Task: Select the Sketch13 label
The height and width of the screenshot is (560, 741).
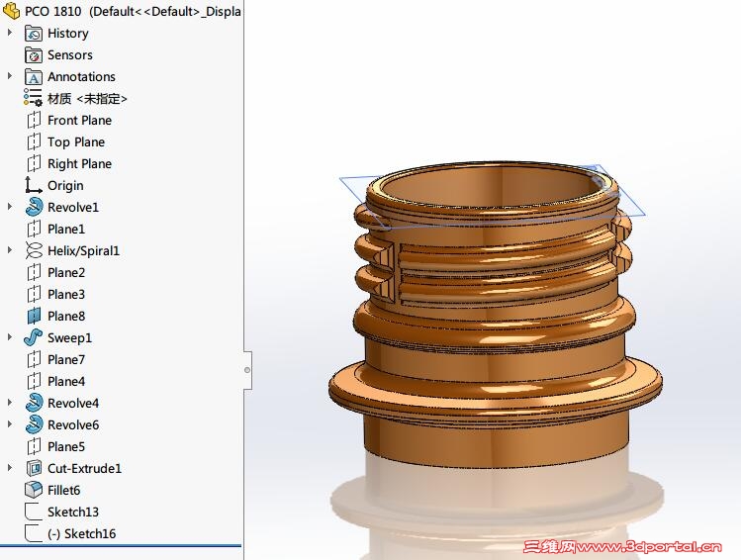Action: (73, 512)
